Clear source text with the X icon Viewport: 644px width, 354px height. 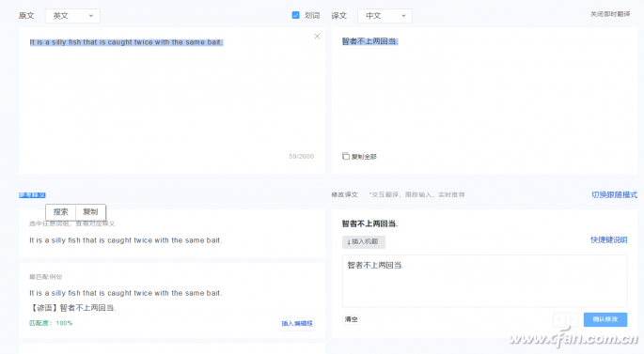tap(317, 37)
